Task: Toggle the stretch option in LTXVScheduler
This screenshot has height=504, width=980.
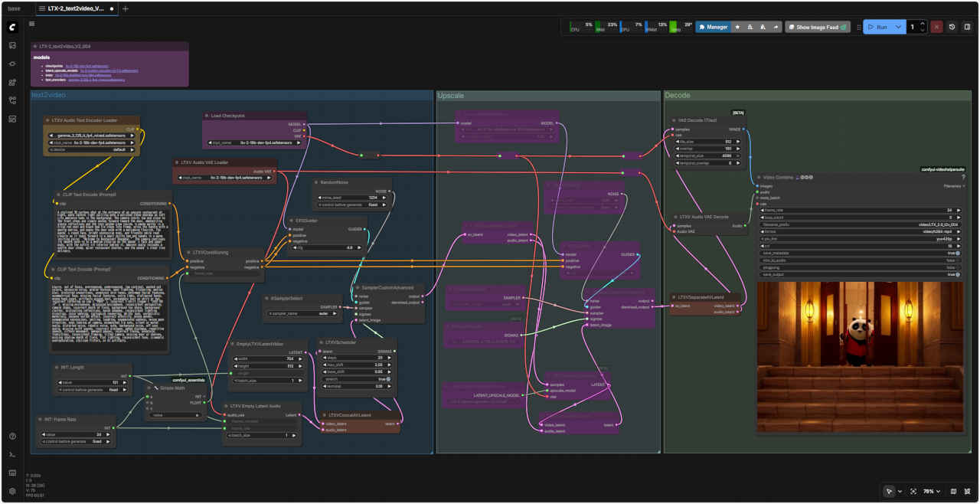Action: pos(387,379)
